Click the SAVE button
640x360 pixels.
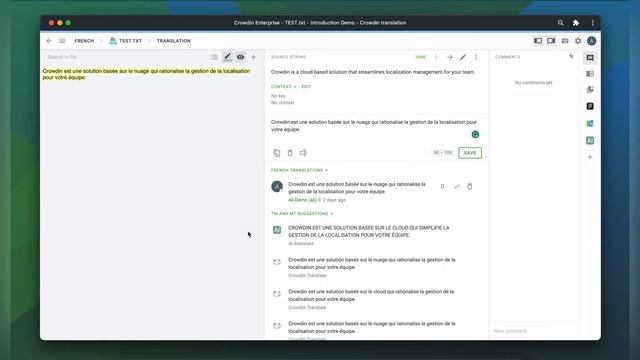[470, 153]
